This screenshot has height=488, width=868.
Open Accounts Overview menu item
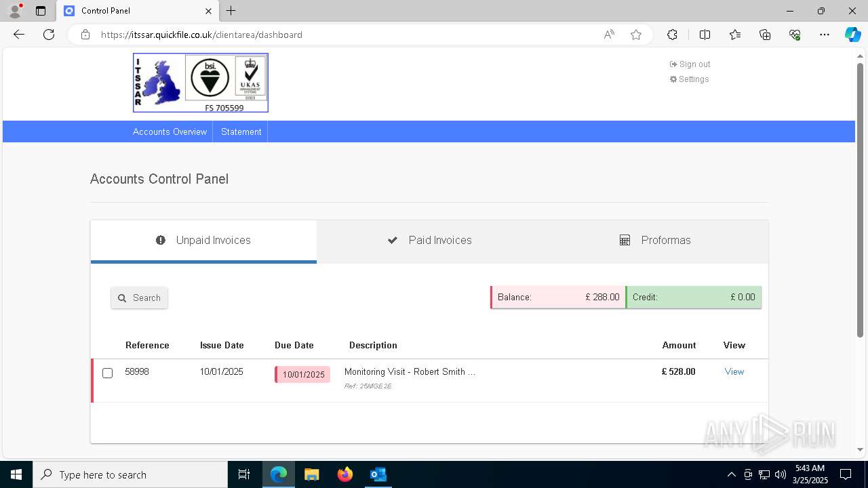pos(170,131)
